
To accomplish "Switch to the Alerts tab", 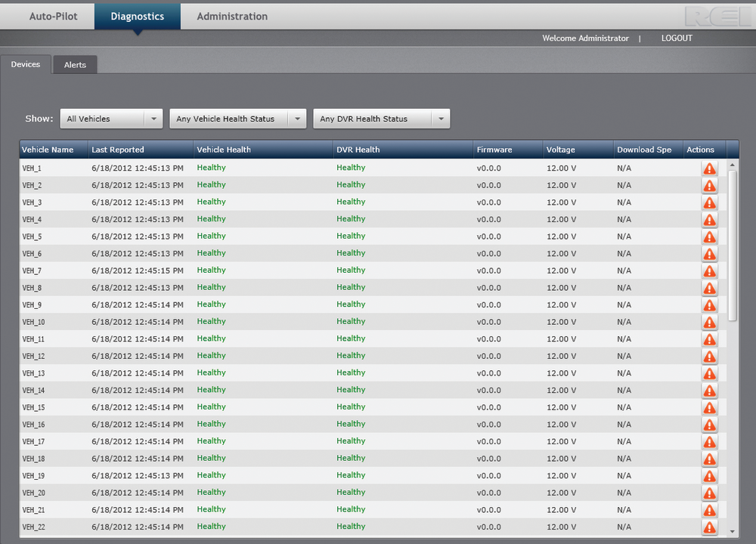I will (x=75, y=65).
